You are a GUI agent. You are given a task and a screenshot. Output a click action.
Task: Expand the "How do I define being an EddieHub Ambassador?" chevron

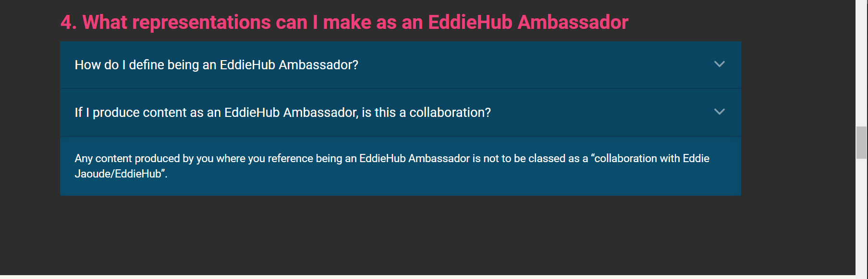719,64
